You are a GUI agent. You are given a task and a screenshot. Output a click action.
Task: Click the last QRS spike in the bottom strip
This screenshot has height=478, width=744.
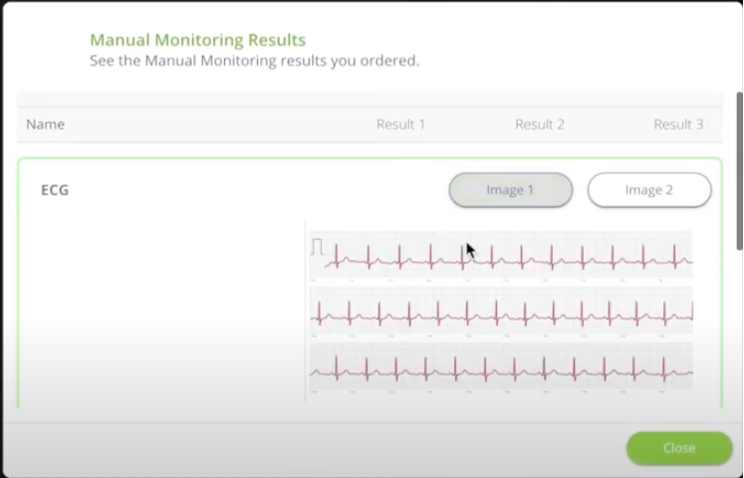(664, 368)
